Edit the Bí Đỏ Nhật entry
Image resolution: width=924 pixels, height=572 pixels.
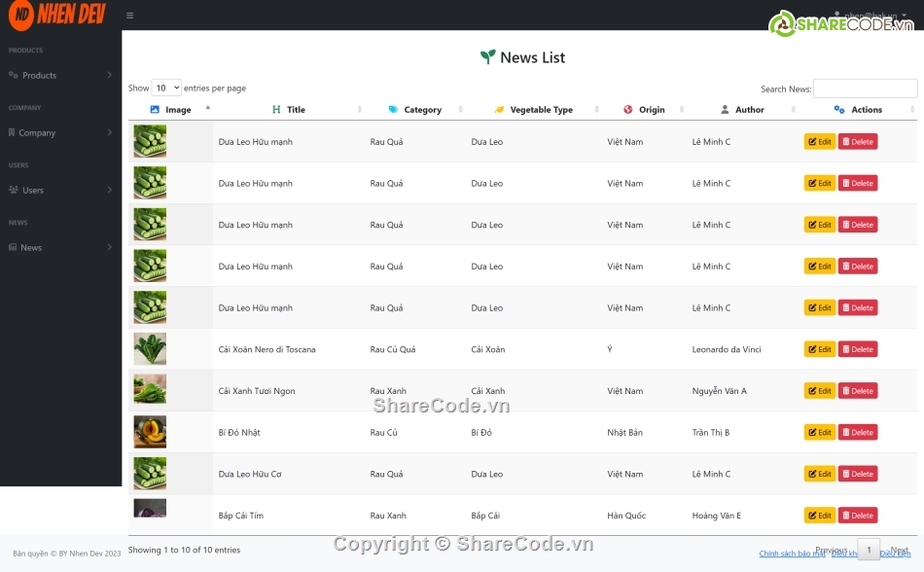(820, 432)
